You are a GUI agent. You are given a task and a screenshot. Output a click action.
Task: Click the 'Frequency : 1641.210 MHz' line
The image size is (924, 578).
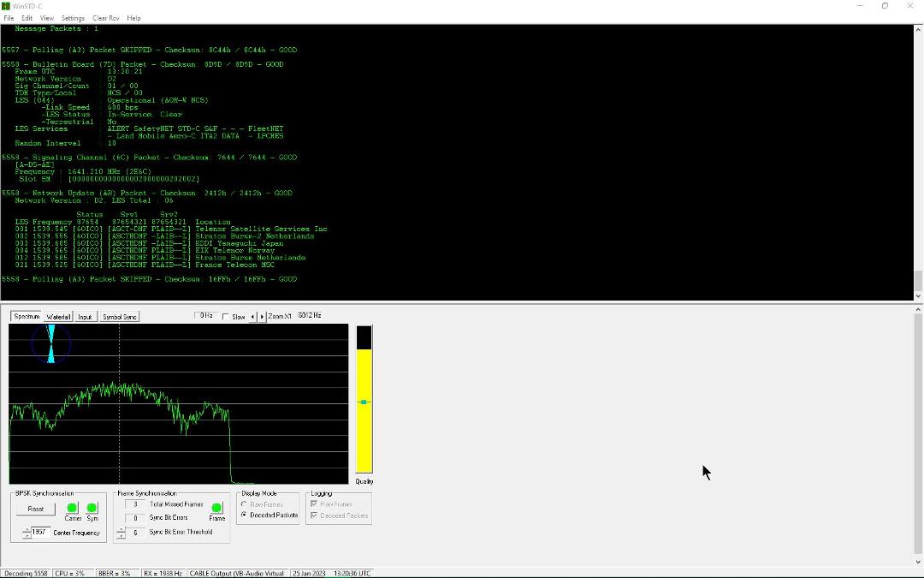(83, 171)
